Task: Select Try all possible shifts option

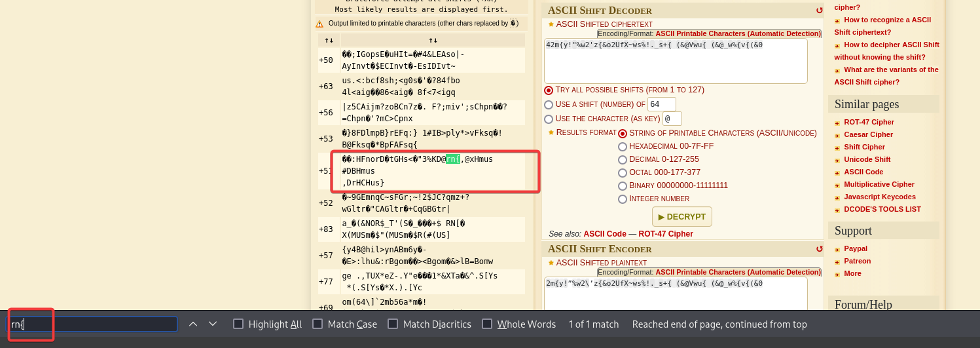Action: 549,90
